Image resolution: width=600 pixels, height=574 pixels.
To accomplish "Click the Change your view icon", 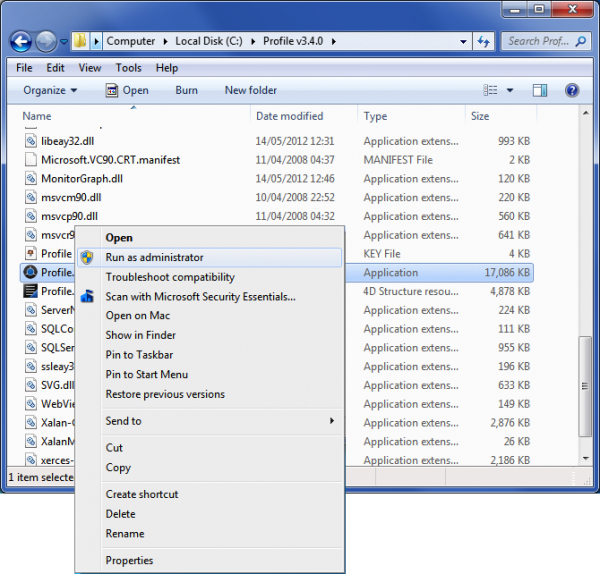I will tap(491, 90).
